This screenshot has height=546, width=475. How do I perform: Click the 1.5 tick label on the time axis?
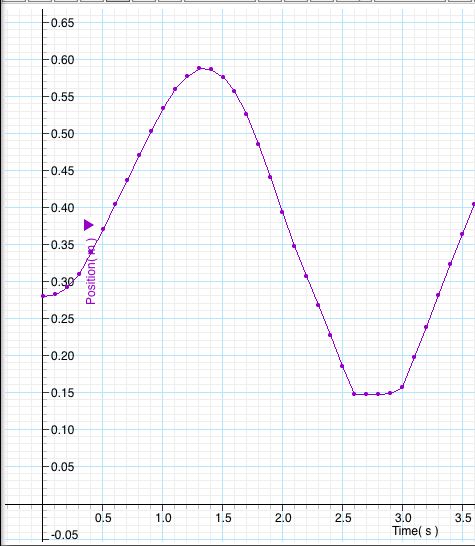pos(223,518)
